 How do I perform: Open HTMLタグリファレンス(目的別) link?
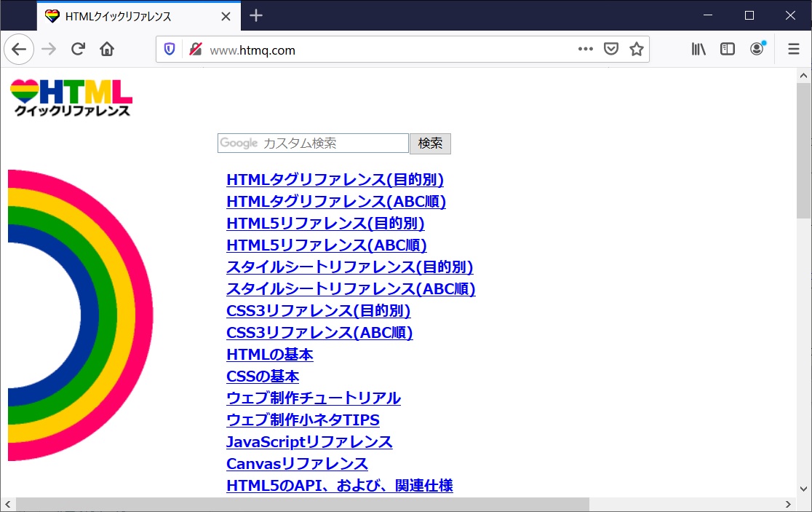[335, 179]
